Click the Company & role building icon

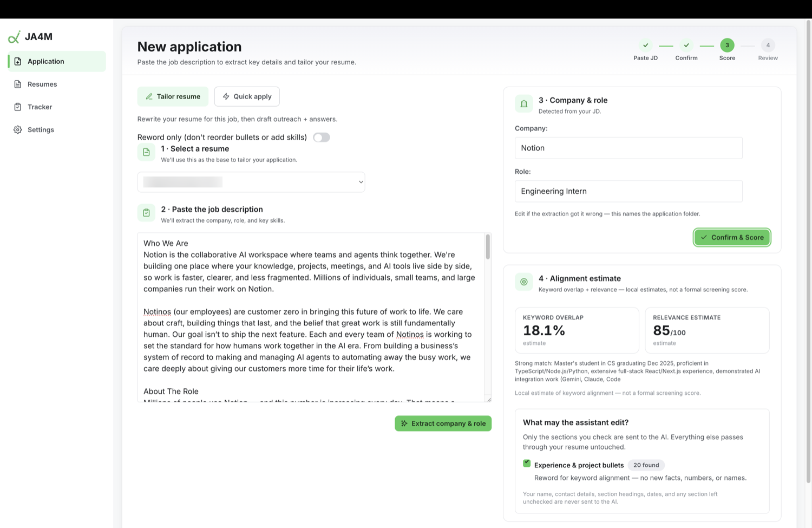[524, 104]
